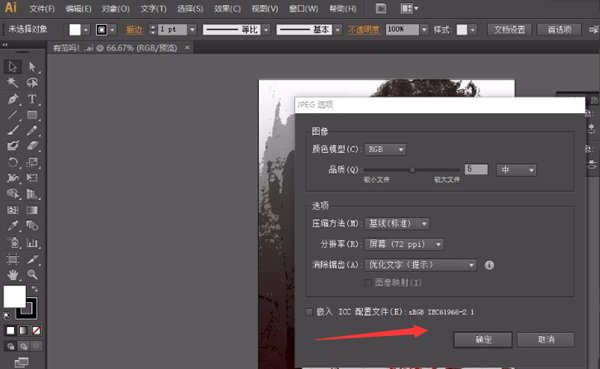
Task: Click the 首选项 button
Action: click(x=559, y=29)
